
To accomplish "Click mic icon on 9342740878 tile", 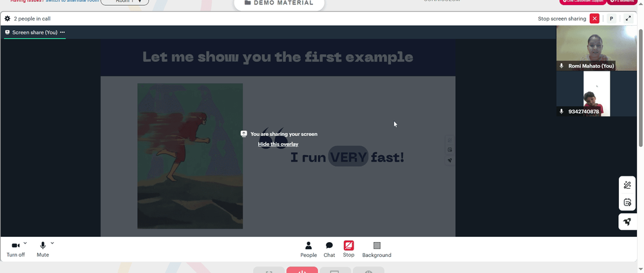I will tap(562, 111).
